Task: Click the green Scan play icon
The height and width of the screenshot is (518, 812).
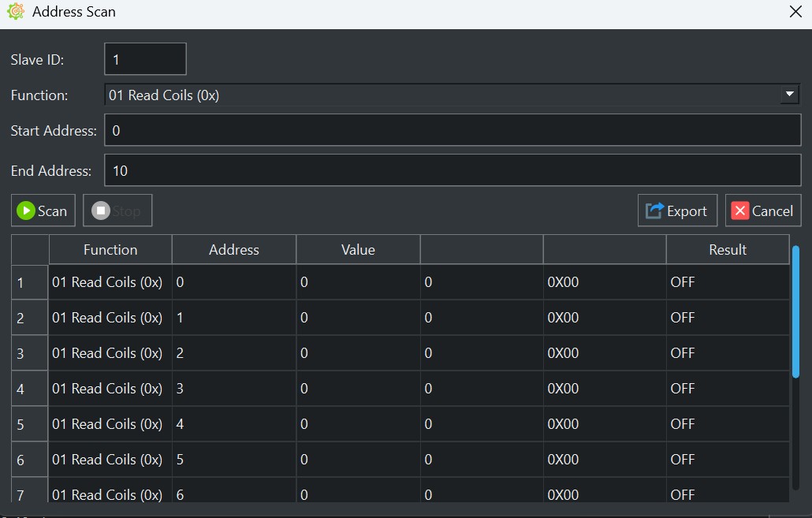Action: coord(24,210)
